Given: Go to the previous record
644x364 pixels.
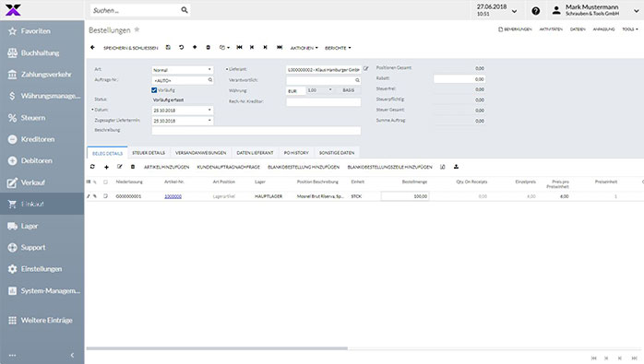Looking at the screenshot, I should [252, 48].
